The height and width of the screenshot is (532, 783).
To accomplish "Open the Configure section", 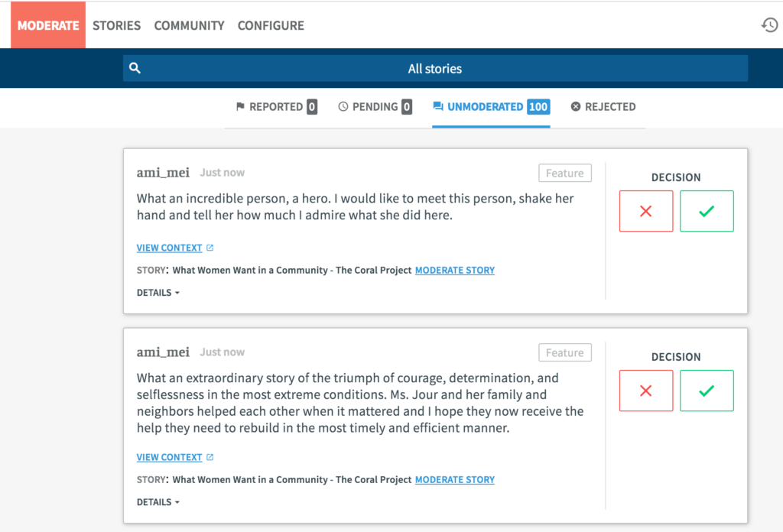I will (271, 25).
